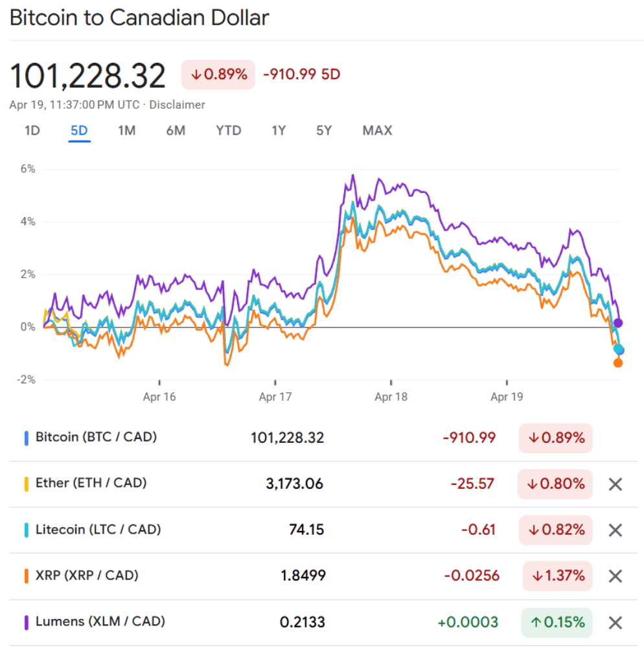Viewport: 644px width, 654px height.
Task: Click the purple Lumens color marker
Action: 26,622
